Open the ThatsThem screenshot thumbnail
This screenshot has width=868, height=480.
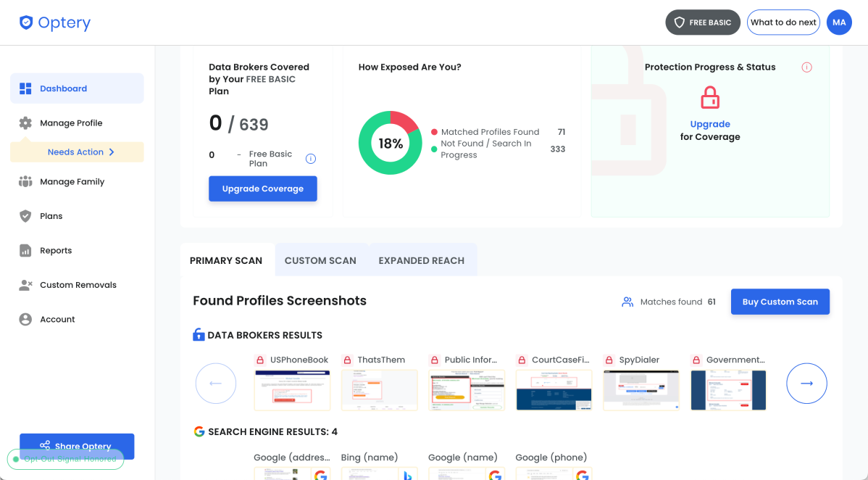click(x=379, y=390)
